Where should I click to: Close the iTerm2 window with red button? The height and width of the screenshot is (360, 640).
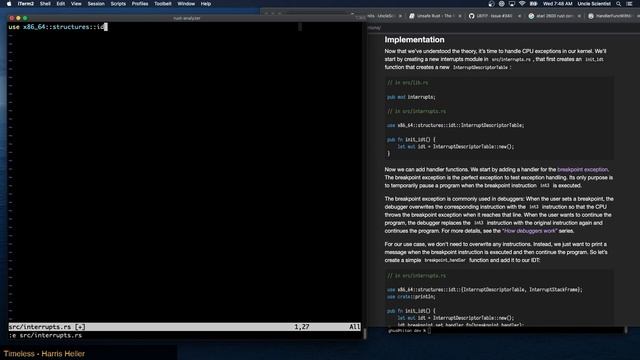click(x=11, y=18)
